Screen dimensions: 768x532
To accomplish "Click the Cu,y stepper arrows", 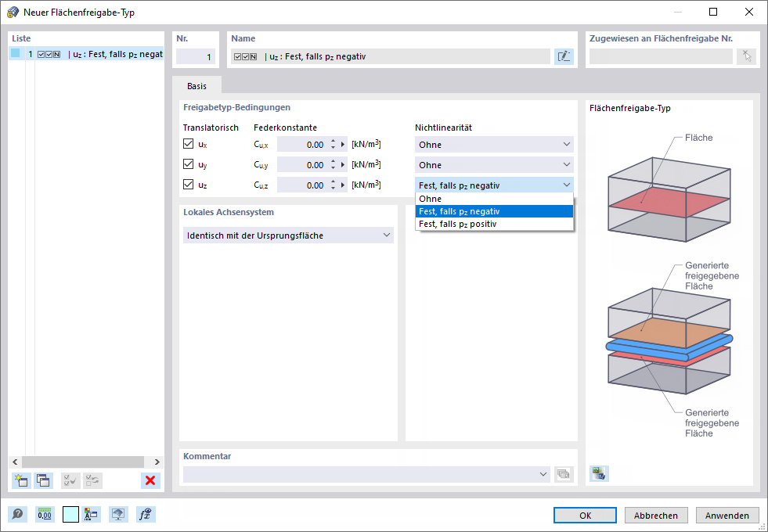I will coord(333,165).
